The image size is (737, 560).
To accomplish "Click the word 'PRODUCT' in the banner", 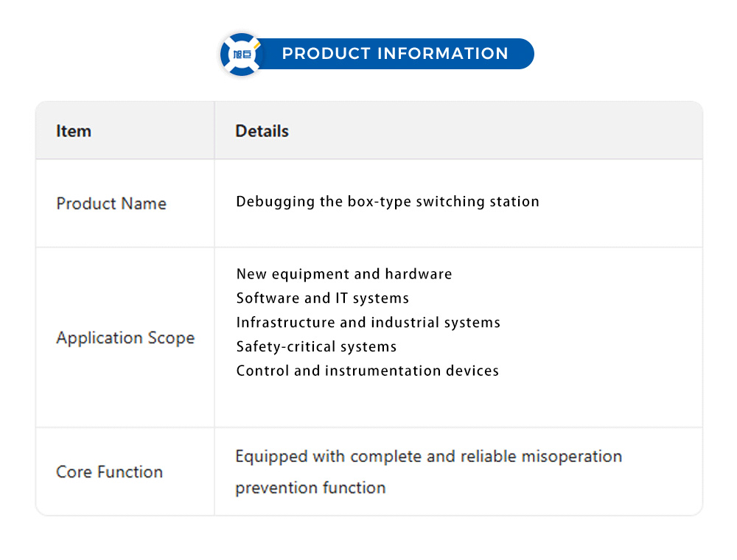I will (326, 54).
